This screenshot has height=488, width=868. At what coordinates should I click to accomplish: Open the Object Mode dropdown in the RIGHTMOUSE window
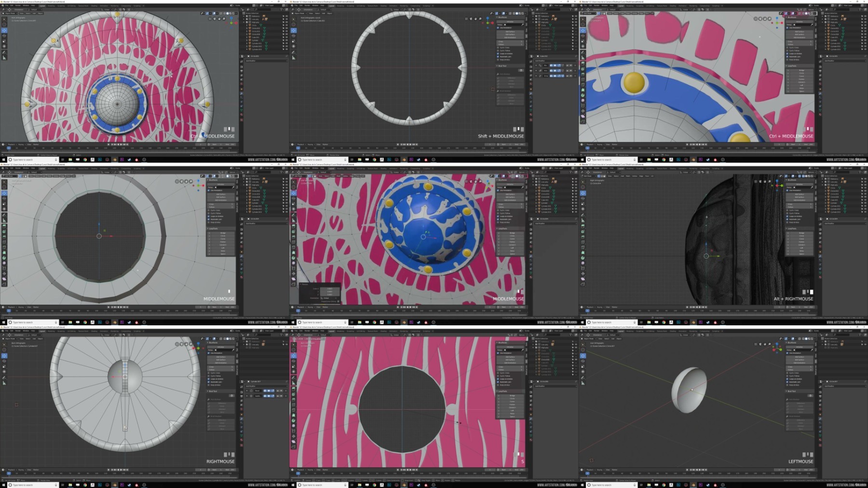11,339
